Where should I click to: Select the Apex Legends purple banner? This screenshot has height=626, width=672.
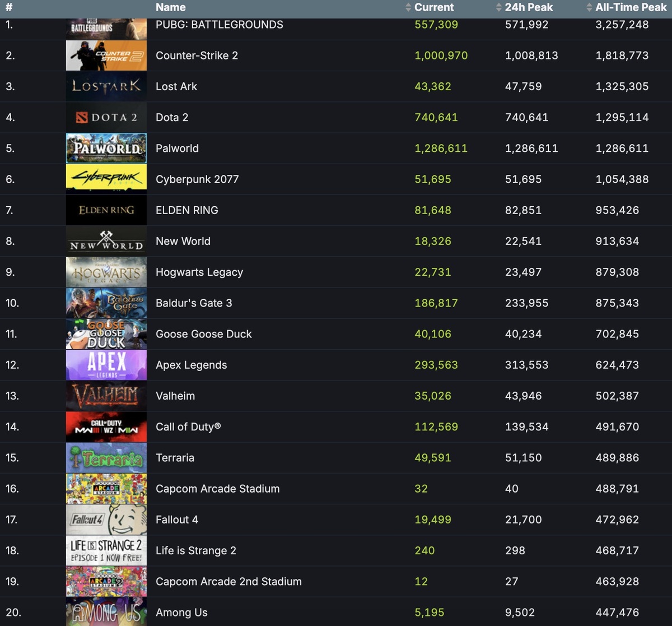pos(106,365)
